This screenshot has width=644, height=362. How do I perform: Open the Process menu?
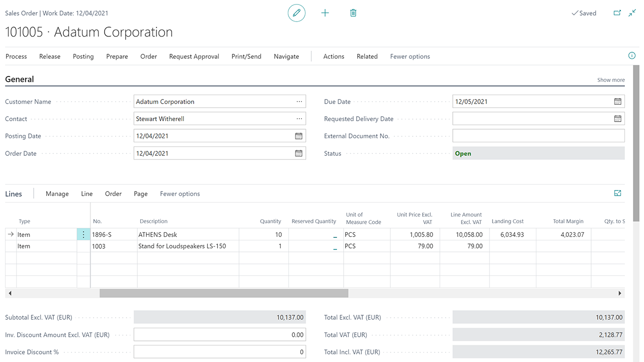pos(16,56)
